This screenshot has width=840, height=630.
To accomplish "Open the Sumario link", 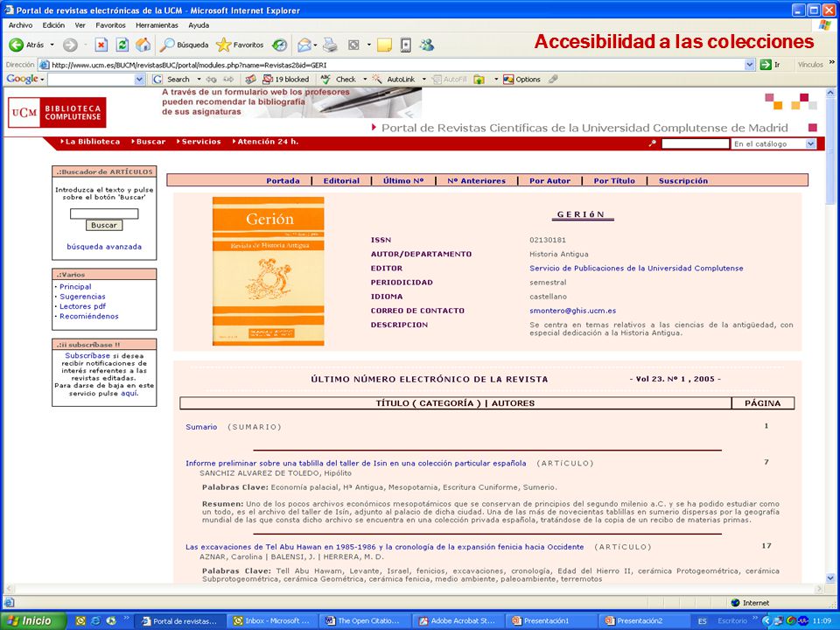I will (x=201, y=427).
